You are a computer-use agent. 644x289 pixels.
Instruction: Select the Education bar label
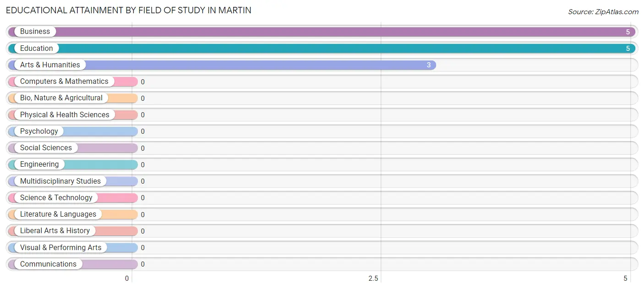[36, 48]
